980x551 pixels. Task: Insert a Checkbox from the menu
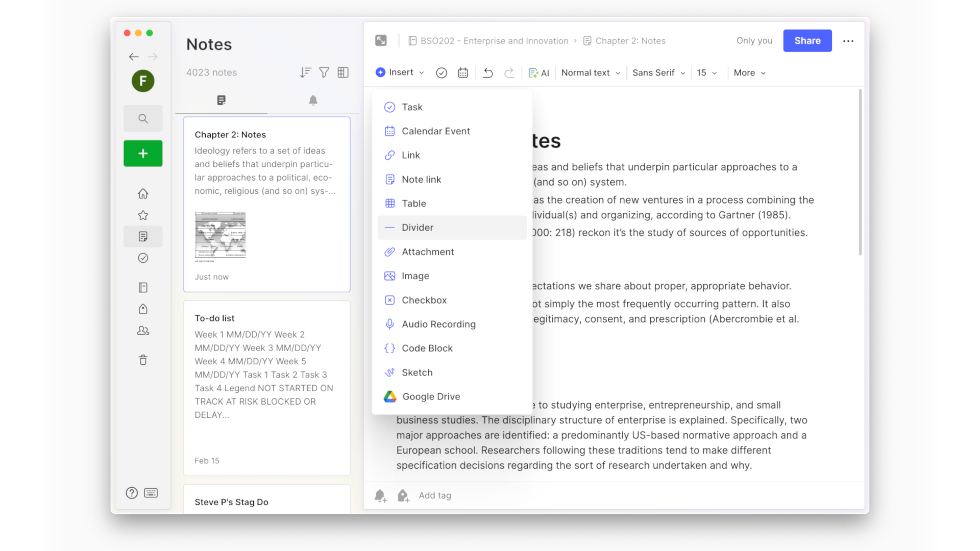(424, 300)
